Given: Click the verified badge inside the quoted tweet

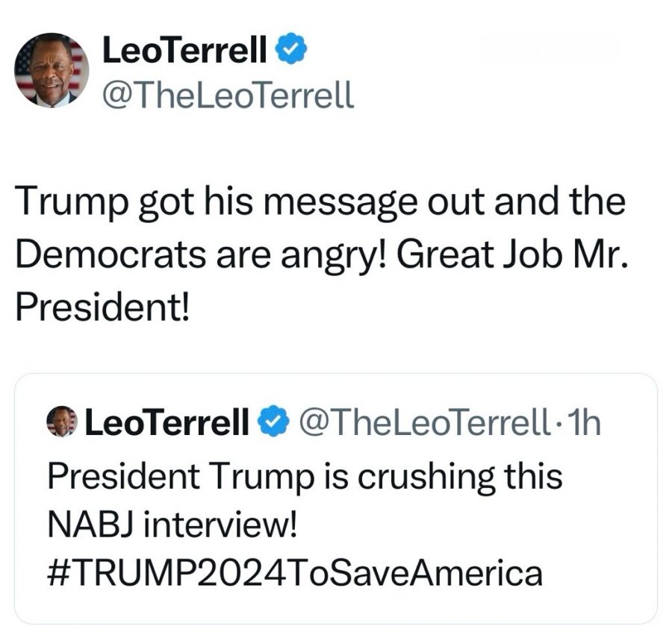Looking at the screenshot, I should [270, 423].
